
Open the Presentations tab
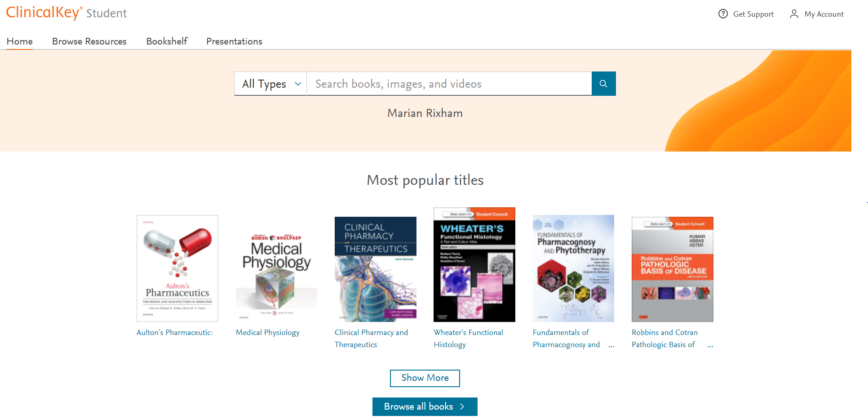[234, 41]
